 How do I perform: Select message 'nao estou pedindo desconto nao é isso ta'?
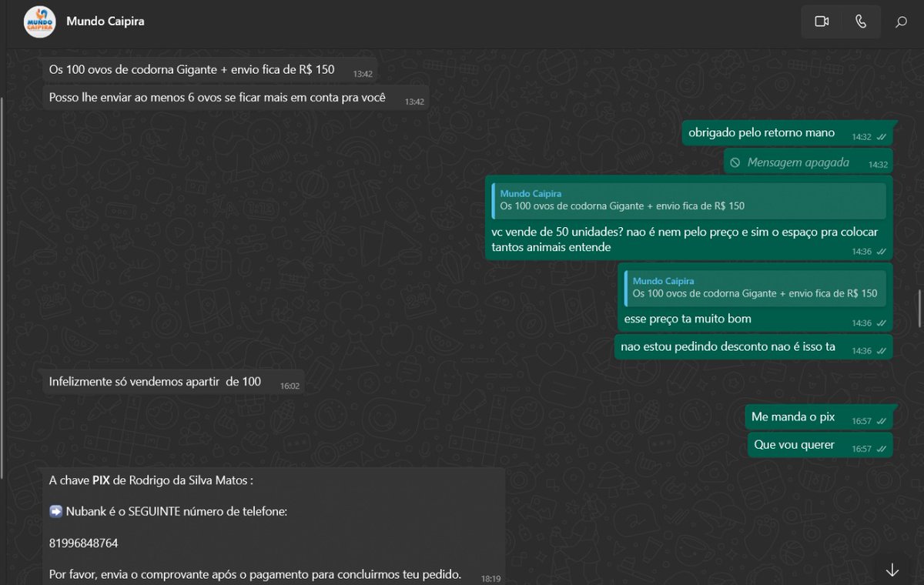[x=754, y=347]
